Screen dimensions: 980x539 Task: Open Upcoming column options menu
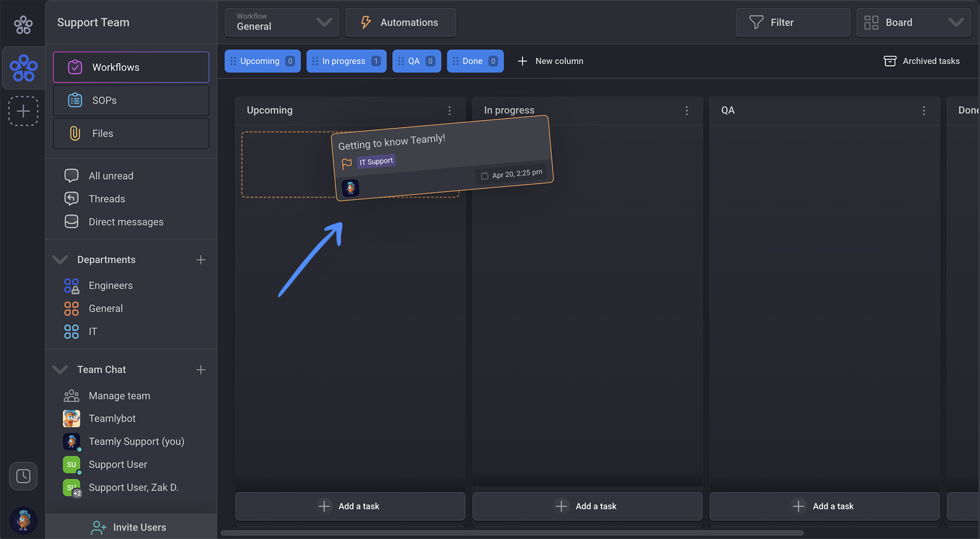[x=450, y=111]
